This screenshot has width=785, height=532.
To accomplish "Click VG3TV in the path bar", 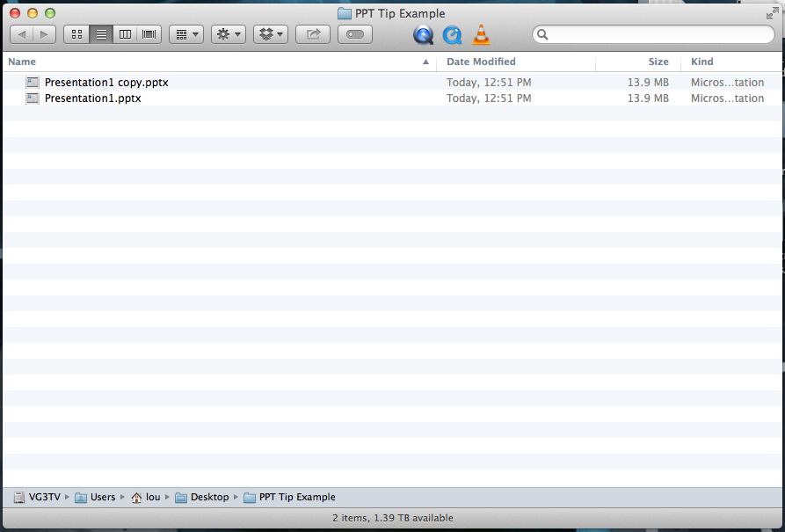I will [x=37, y=497].
